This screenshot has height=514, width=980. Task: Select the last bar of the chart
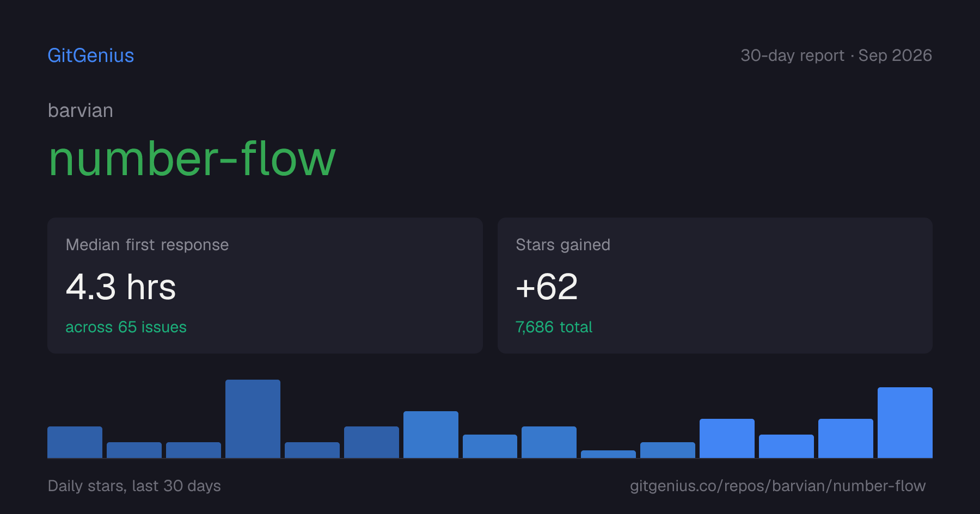905,423
